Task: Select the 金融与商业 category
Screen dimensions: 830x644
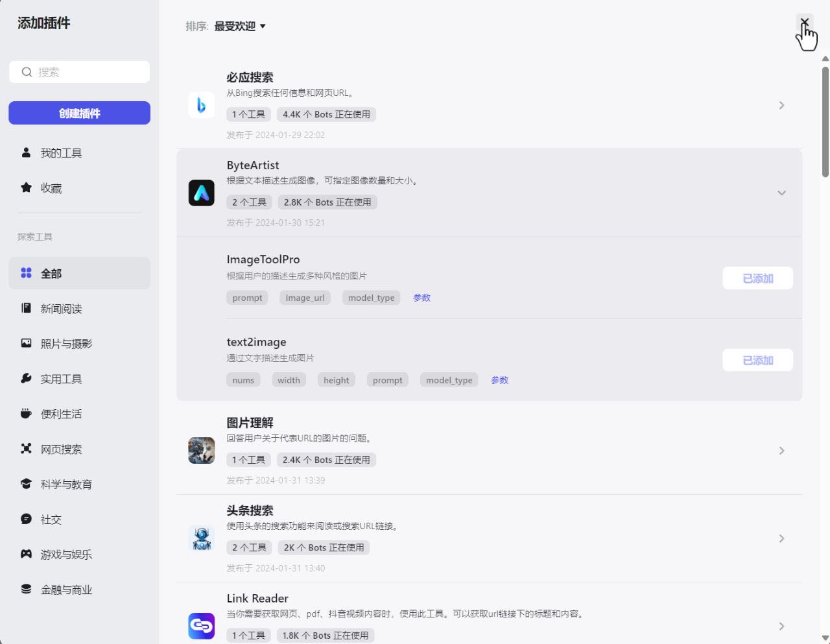Action: tap(66, 590)
